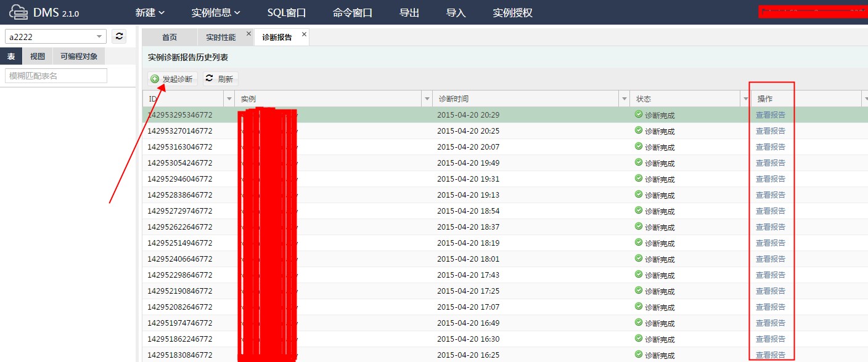This screenshot has width=868, height=362.
Task: Open the ID column filter dropdown
Action: [229, 99]
